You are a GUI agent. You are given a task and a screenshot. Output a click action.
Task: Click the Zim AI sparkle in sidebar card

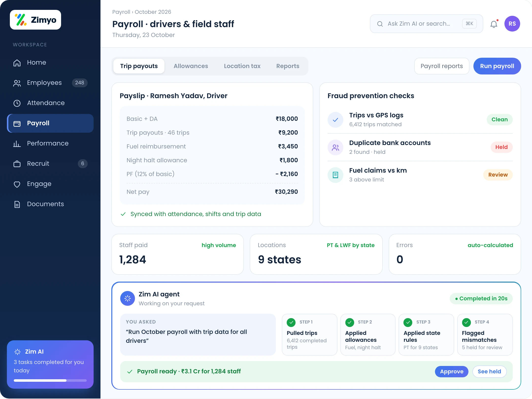[x=17, y=352]
